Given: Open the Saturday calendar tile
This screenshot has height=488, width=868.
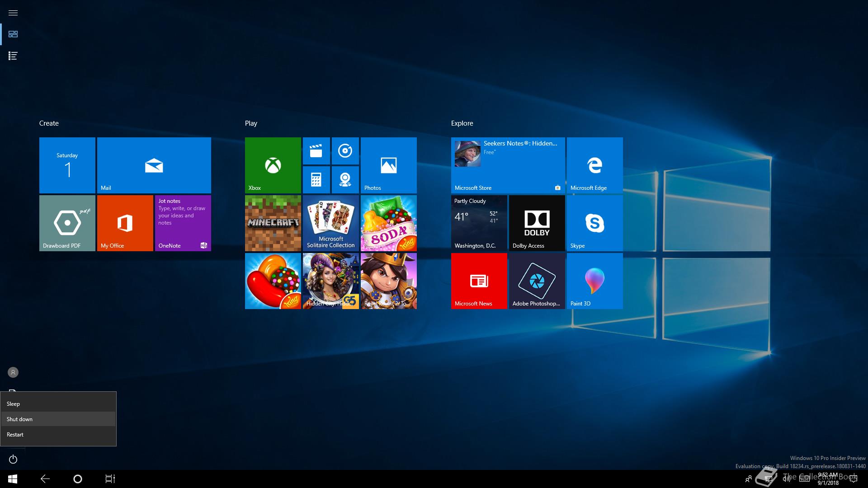Looking at the screenshot, I should point(67,165).
